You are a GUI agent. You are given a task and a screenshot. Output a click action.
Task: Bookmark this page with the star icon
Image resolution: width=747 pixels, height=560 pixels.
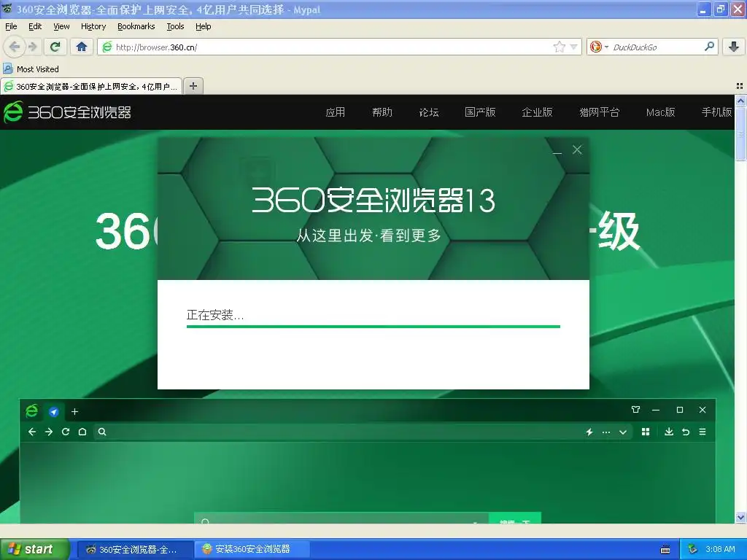pyautogui.click(x=560, y=47)
